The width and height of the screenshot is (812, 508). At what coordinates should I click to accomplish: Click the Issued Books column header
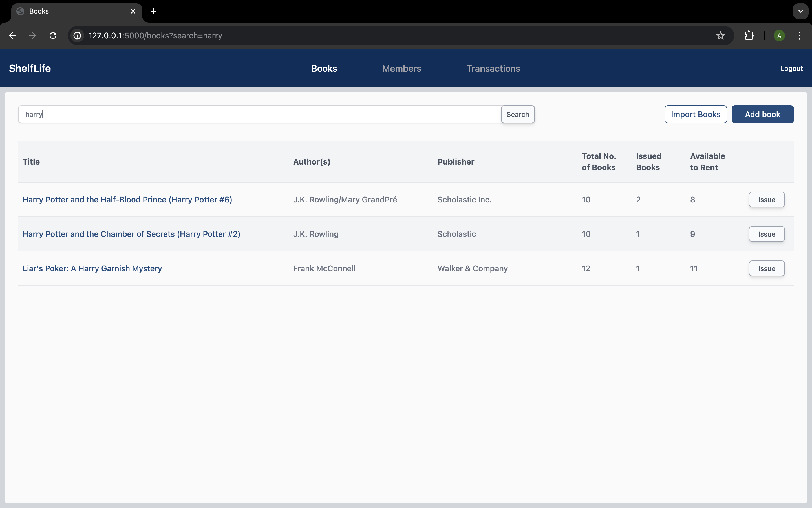point(648,162)
